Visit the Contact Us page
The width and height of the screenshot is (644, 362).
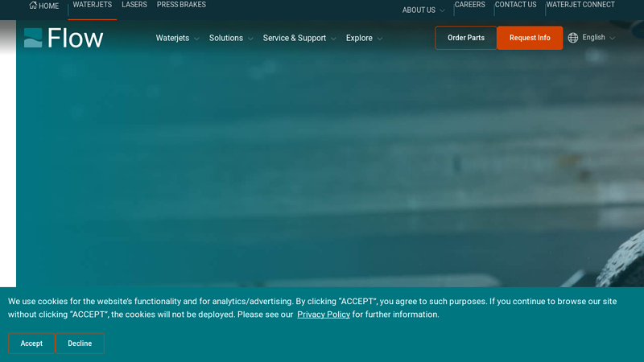coord(515,5)
